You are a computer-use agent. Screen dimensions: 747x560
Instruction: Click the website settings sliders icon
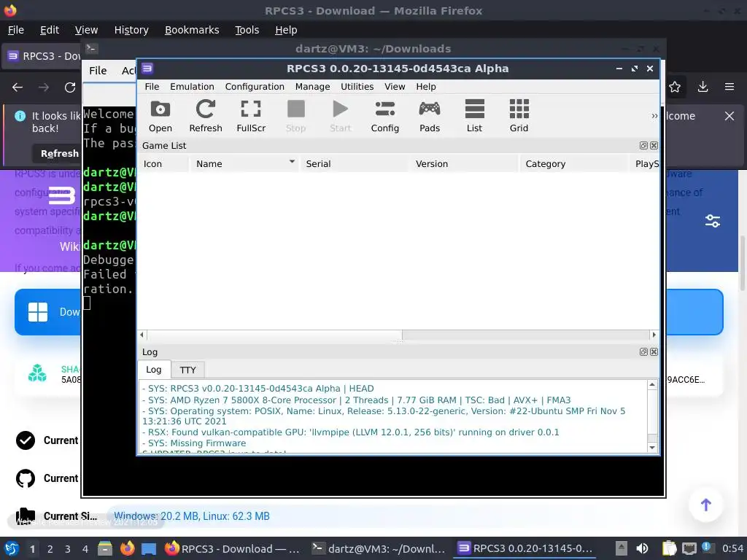[713, 221]
